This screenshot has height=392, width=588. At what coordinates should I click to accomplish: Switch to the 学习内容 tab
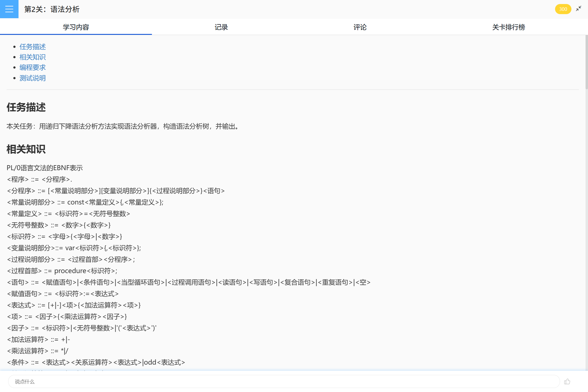click(x=76, y=27)
